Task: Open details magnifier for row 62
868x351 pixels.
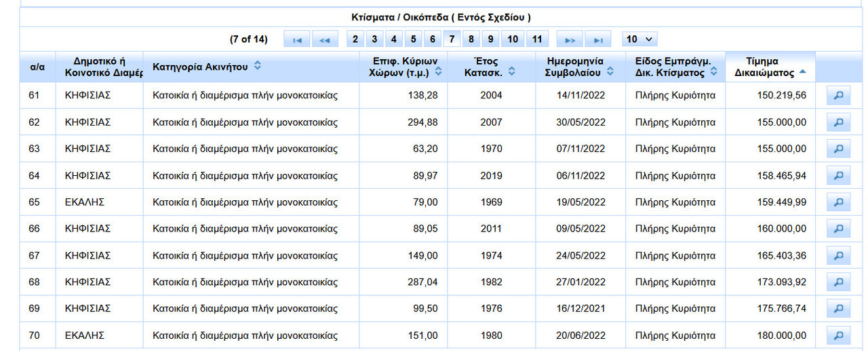Action: click(x=838, y=122)
